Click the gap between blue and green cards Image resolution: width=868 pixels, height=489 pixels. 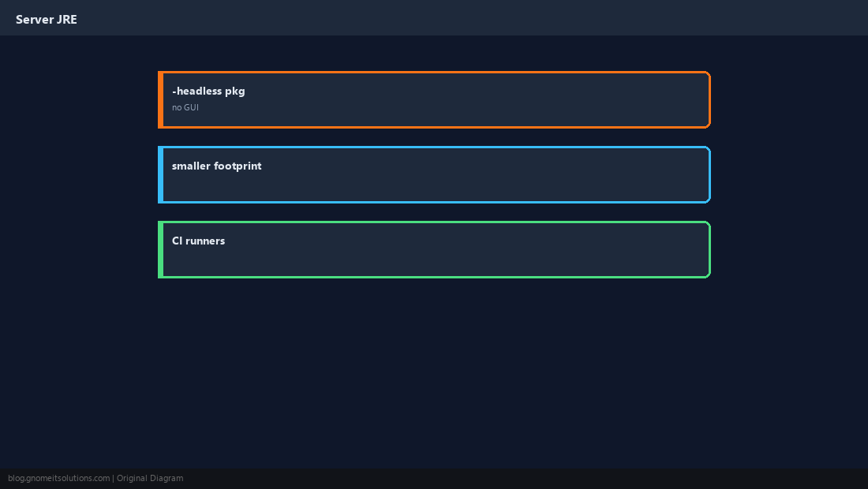tap(434, 212)
